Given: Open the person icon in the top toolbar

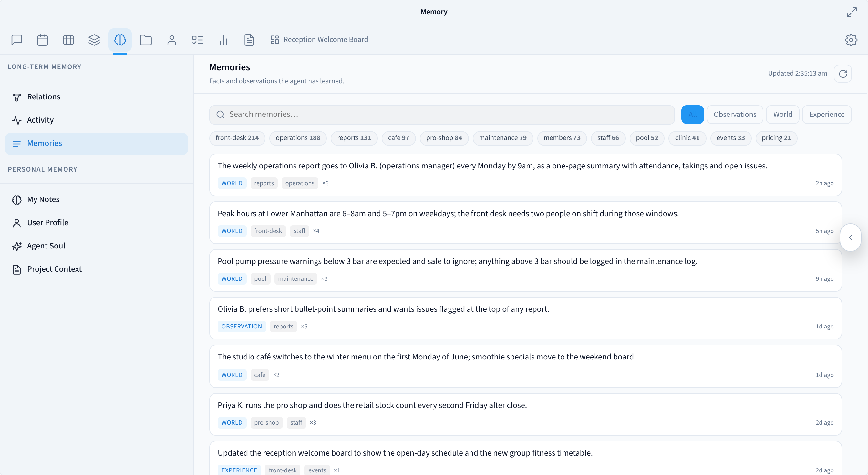Looking at the screenshot, I should coord(172,40).
